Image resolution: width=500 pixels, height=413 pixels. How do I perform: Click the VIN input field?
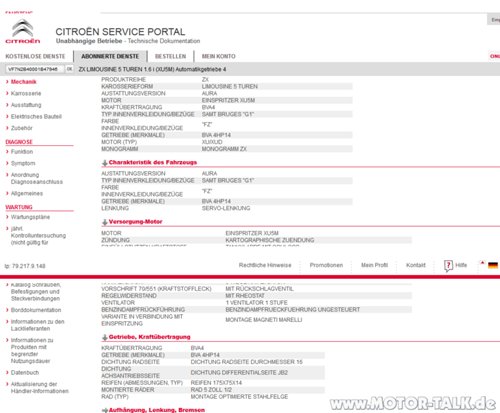35,69
